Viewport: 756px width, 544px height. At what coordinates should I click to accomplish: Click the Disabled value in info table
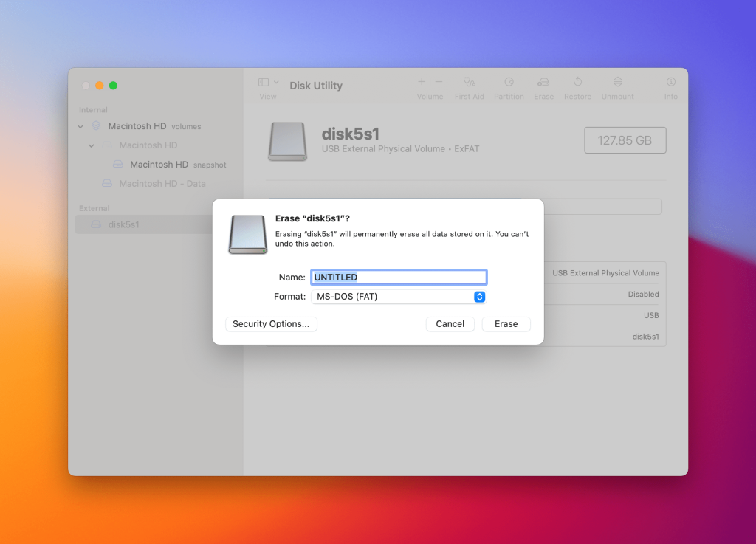643,294
